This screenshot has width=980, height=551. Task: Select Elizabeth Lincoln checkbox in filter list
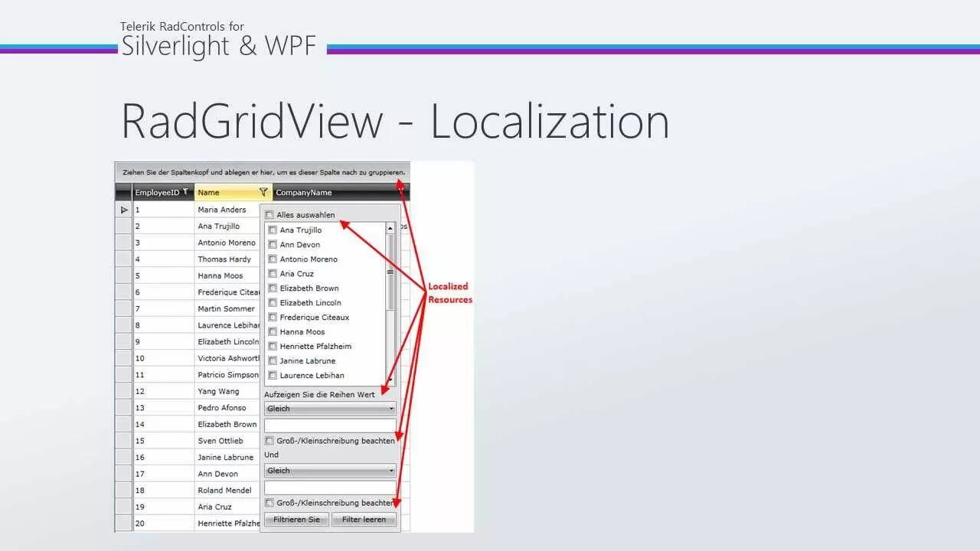[273, 302]
